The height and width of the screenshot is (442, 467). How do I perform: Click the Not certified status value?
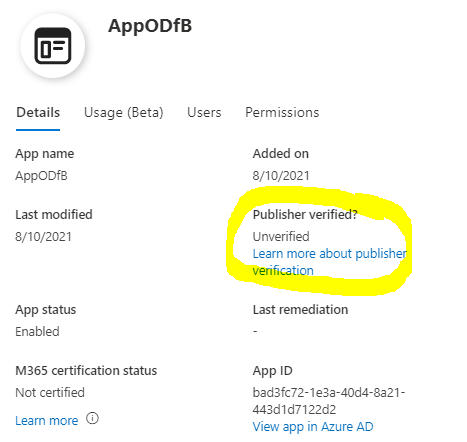click(50, 393)
